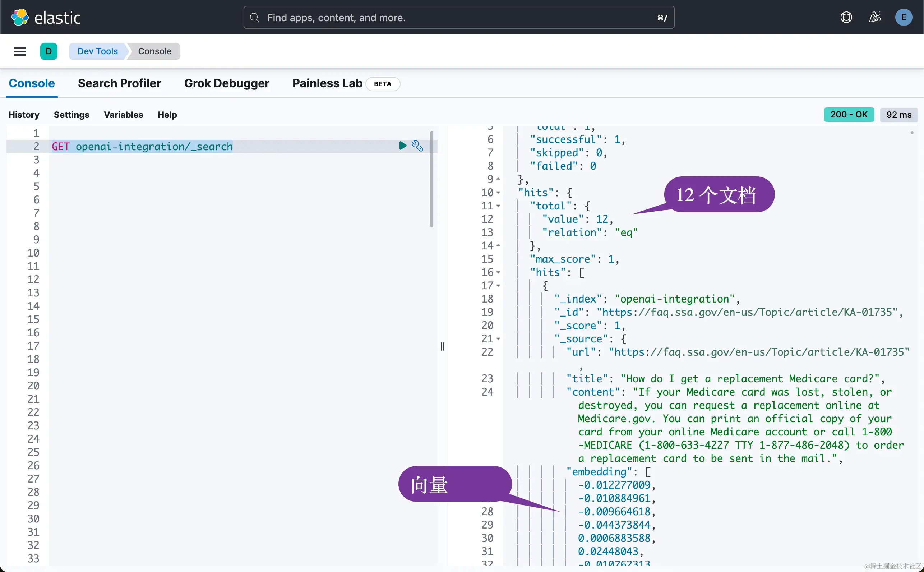The width and height of the screenshot is (924, 572).
Task: Select the Console tab
Action: point(32,83)
